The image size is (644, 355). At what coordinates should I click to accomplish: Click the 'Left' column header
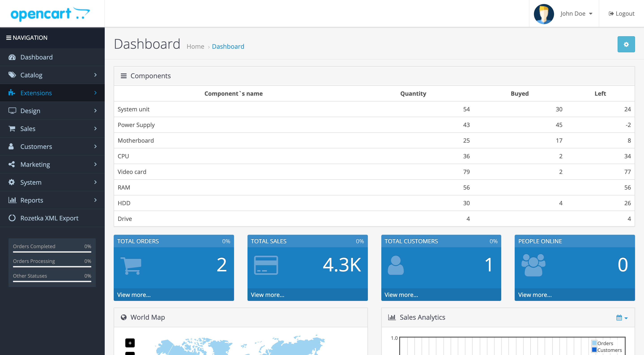point(600,93)
